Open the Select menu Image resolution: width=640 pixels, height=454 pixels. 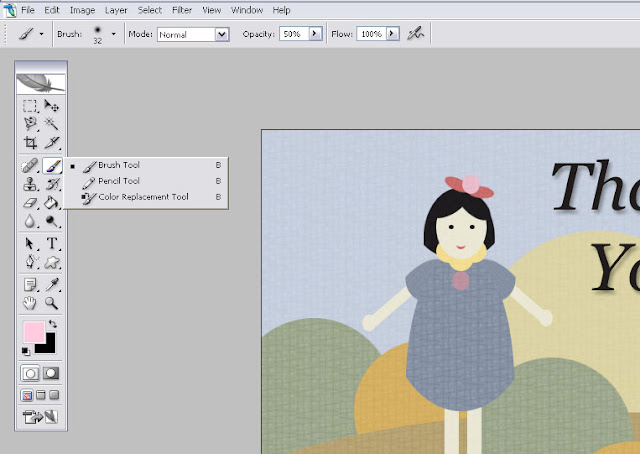point(149,10)
